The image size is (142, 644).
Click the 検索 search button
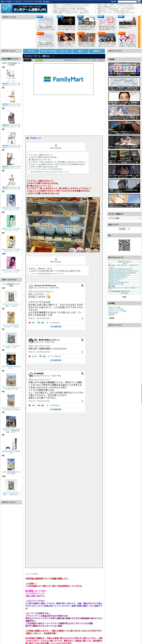coord(139,2)
